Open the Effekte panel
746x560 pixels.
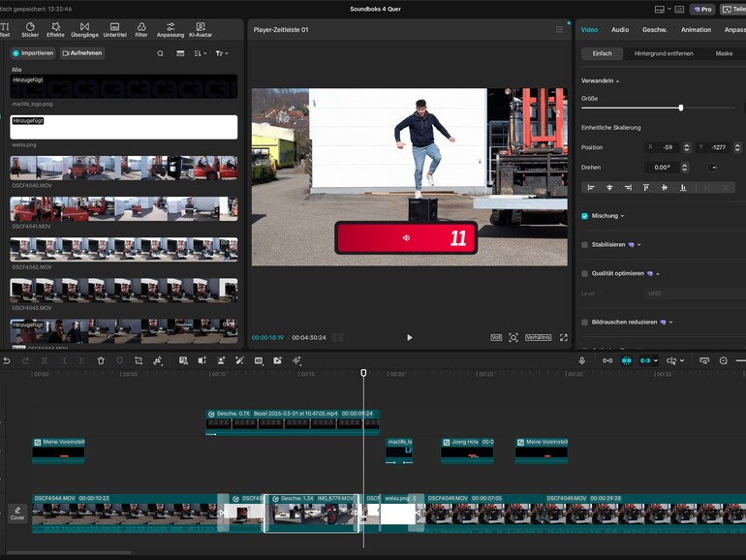55,29
